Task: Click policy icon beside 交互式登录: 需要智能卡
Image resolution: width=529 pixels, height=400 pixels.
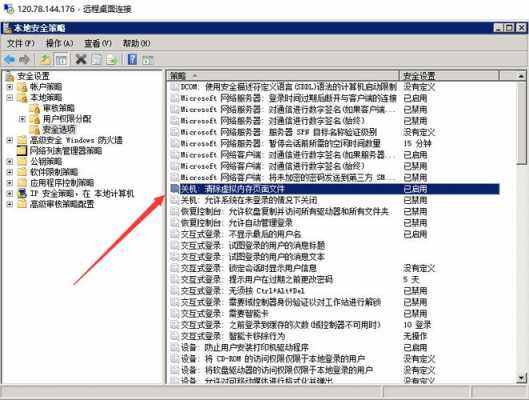Action: tap(175, 314)
